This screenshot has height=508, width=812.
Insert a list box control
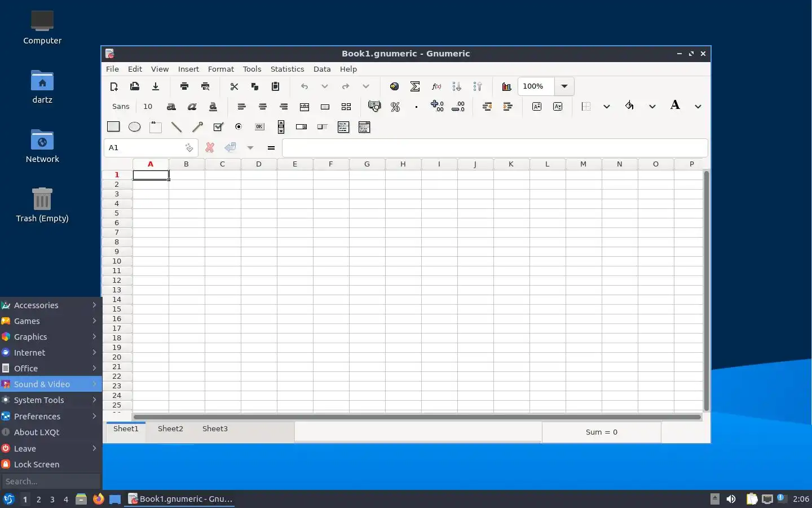click(x=343, y=127)
